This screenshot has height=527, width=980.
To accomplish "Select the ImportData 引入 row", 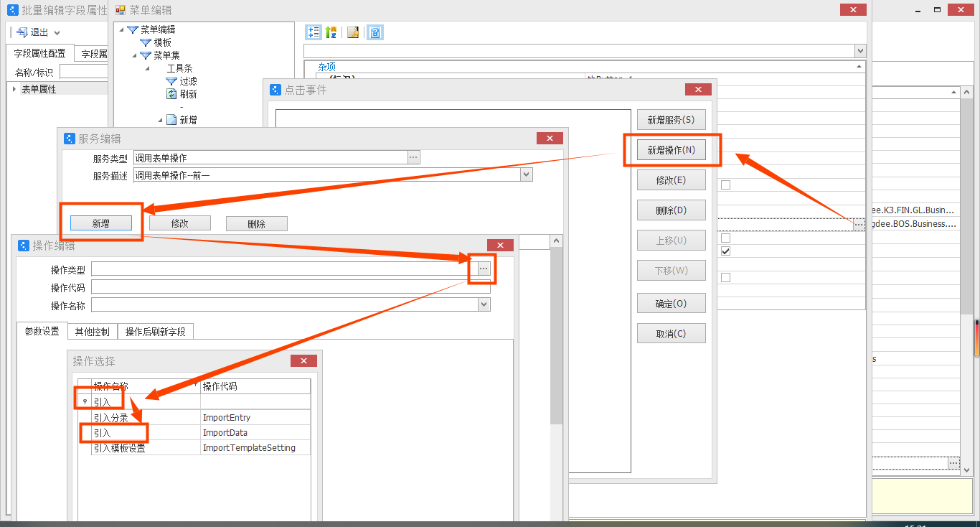I will pyautogui.click(x=201, y=433).
